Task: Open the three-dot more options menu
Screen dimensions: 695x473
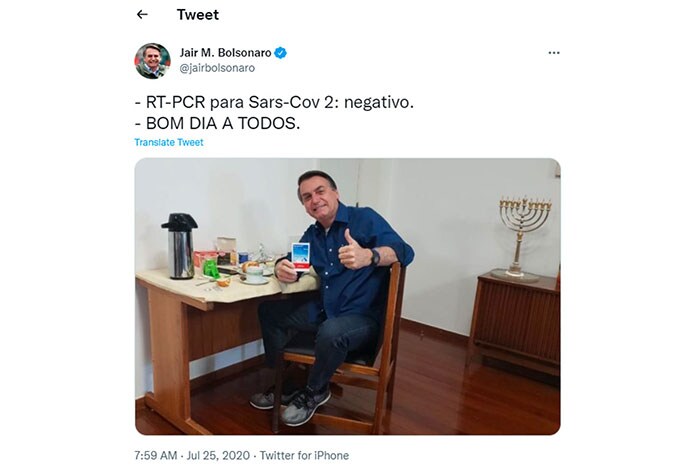Action: pyautogui.click(x=554, y=53)
